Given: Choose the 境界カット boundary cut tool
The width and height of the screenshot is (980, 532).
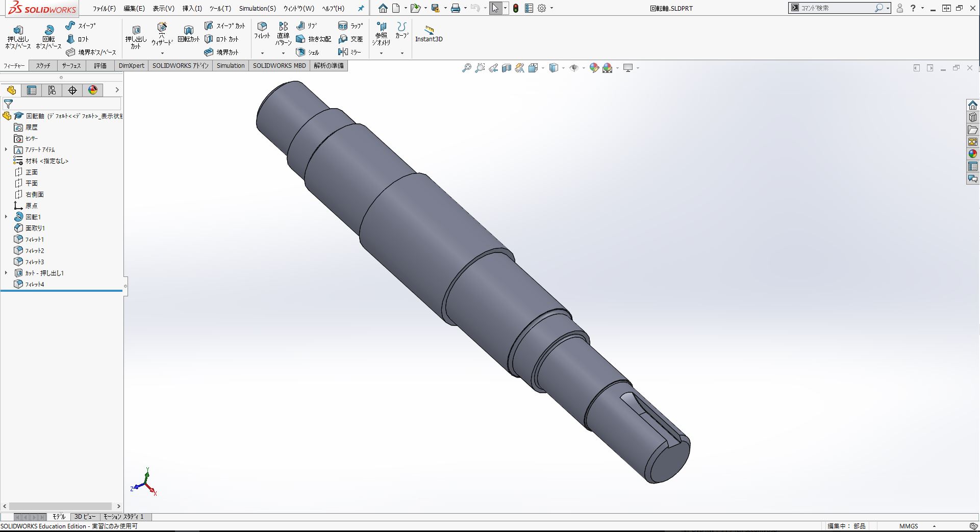Looking at the screenshot, I should [x=221, y=52].
